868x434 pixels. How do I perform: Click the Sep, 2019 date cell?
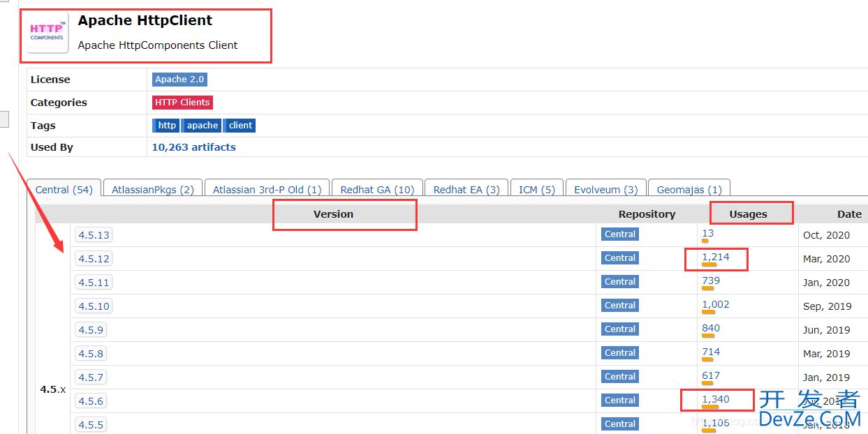click(x=827, y=306)
